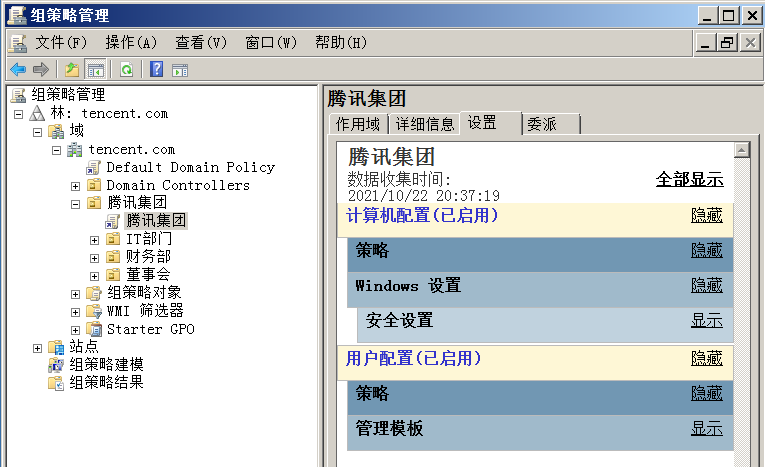The width and height of the screenshot is (765, 467).
Task: Switch to the 详细信息 tab
Action: click(x=425, y=124)
